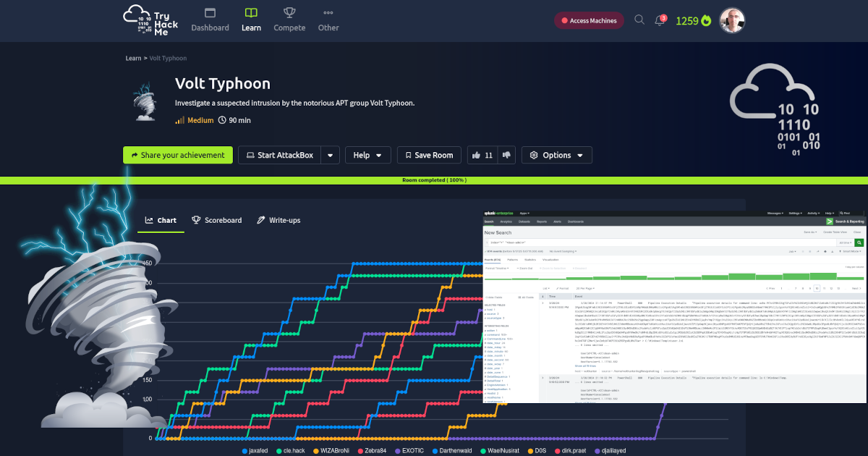Screen dimensions: 868x456
Task: Click the Room completed progress bar
Action: 434,180
